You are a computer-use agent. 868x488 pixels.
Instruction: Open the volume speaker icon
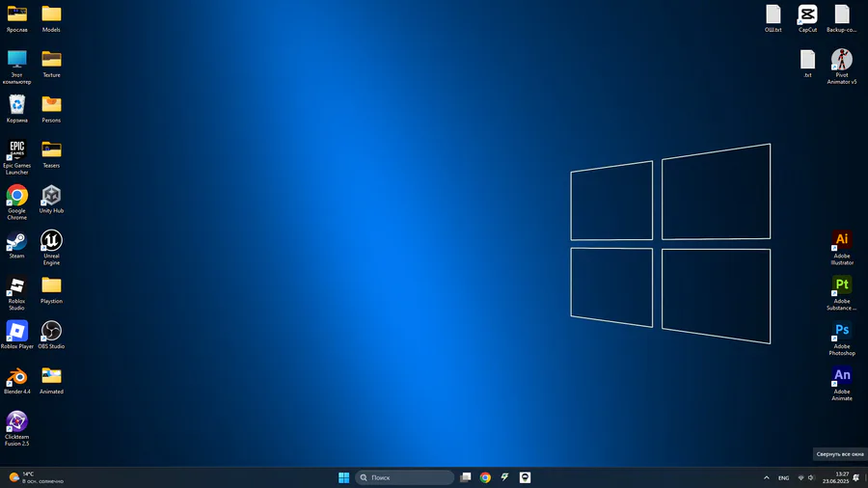click(x=811, y=478)
